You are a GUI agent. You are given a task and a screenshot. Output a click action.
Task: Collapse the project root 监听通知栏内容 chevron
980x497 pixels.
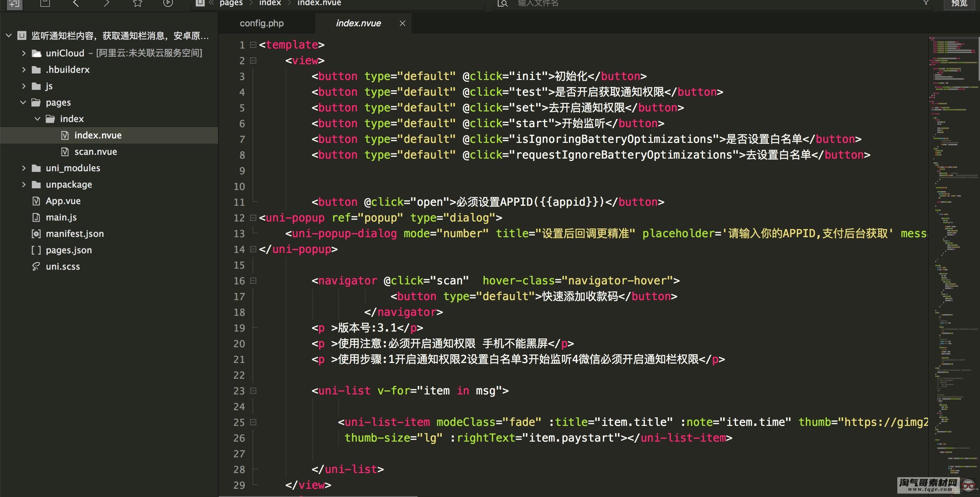click(x=9, y=36)
